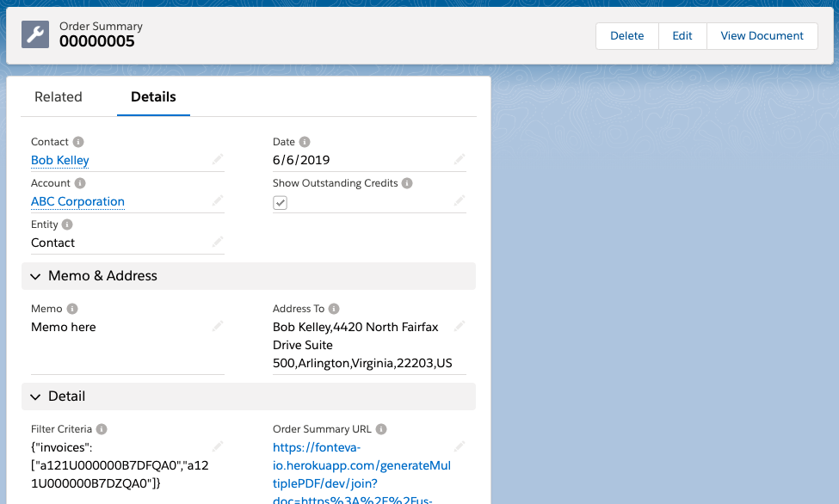
Task: Collapse the Memo & Address section
Action: (35, 276)
